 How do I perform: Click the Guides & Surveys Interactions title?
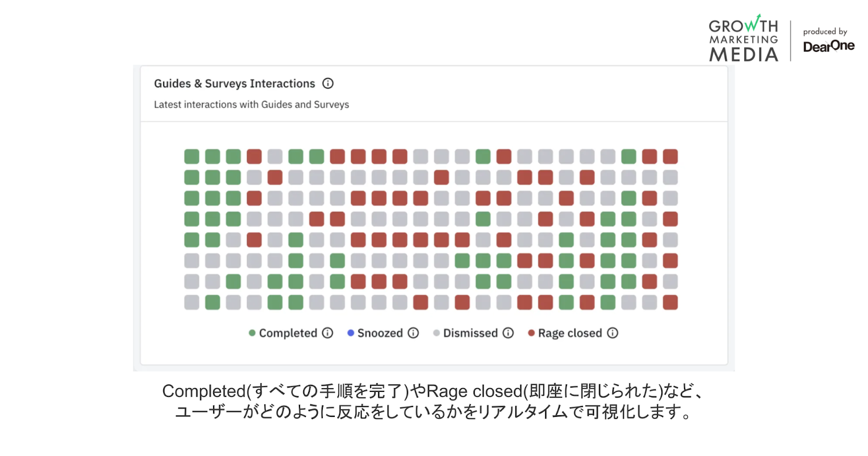click(x=234, y=84)
